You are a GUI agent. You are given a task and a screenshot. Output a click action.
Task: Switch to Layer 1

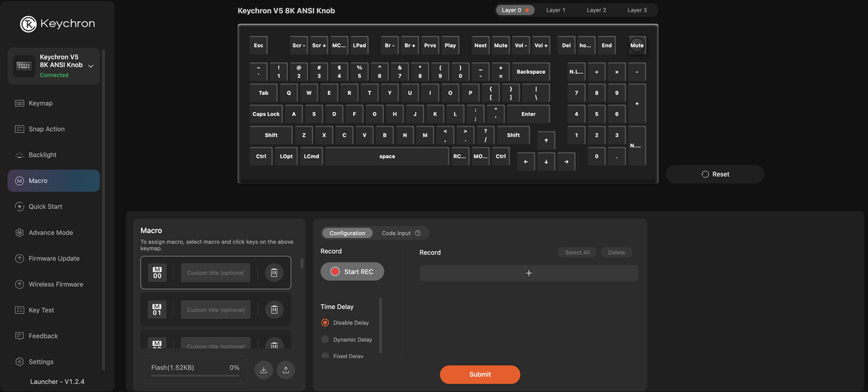tap(556, 10)
